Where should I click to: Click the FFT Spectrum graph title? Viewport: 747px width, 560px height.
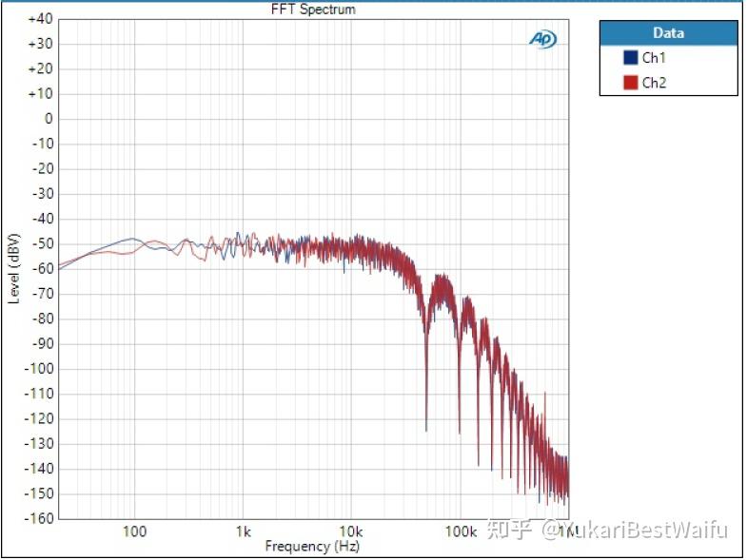click(x=313, y=10)
